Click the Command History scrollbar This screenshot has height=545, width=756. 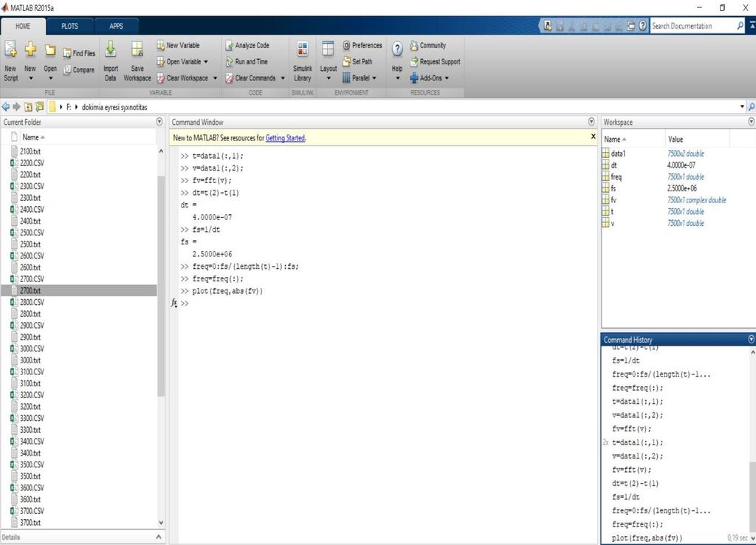[752, 497]
